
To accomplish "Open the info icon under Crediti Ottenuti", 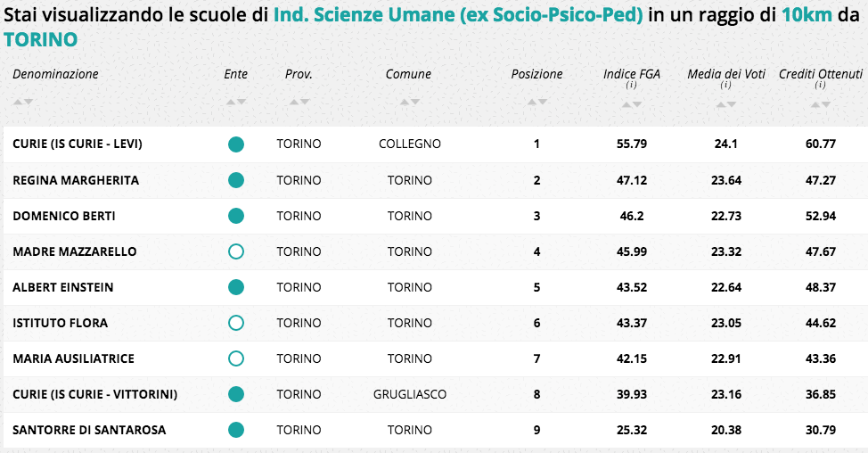I will (820, 86).
